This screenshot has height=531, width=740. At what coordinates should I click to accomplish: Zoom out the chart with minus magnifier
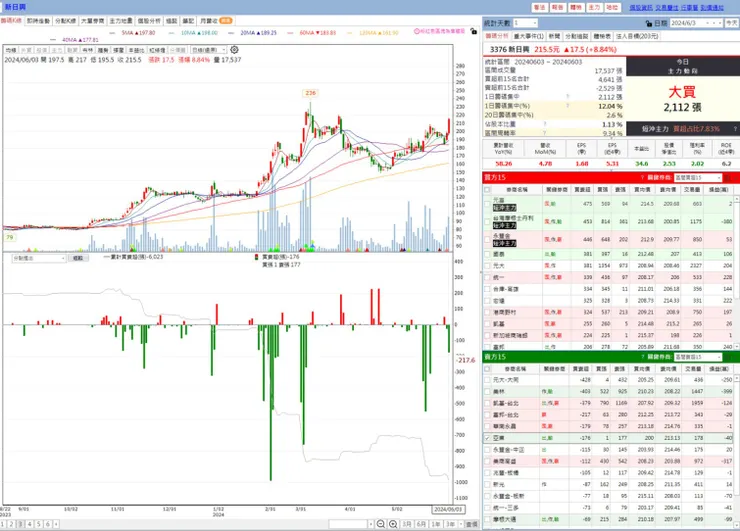380,524
